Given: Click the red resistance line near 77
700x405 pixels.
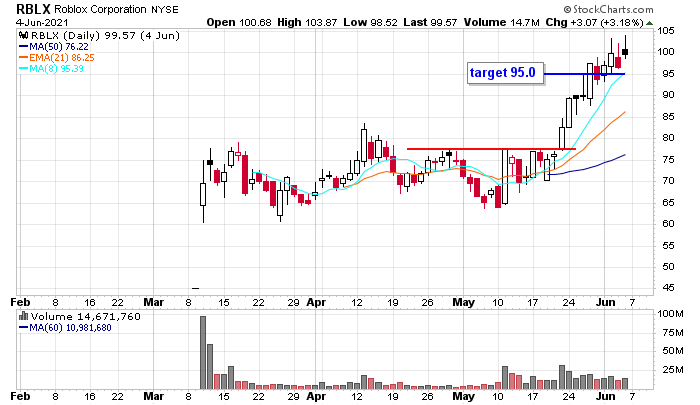Looking at the screenshot, I should click(491, 149).
